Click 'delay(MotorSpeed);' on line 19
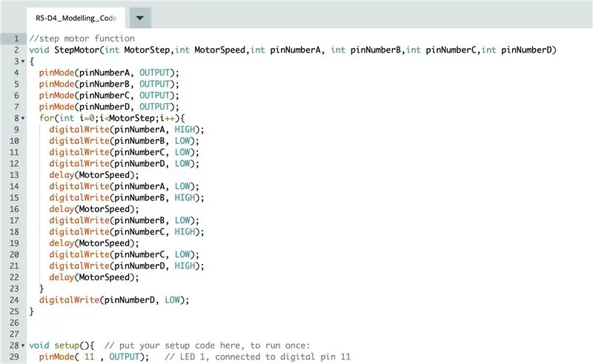Image resolution: width=593 pixels, height=364 pixels. [x=94, y=243]
